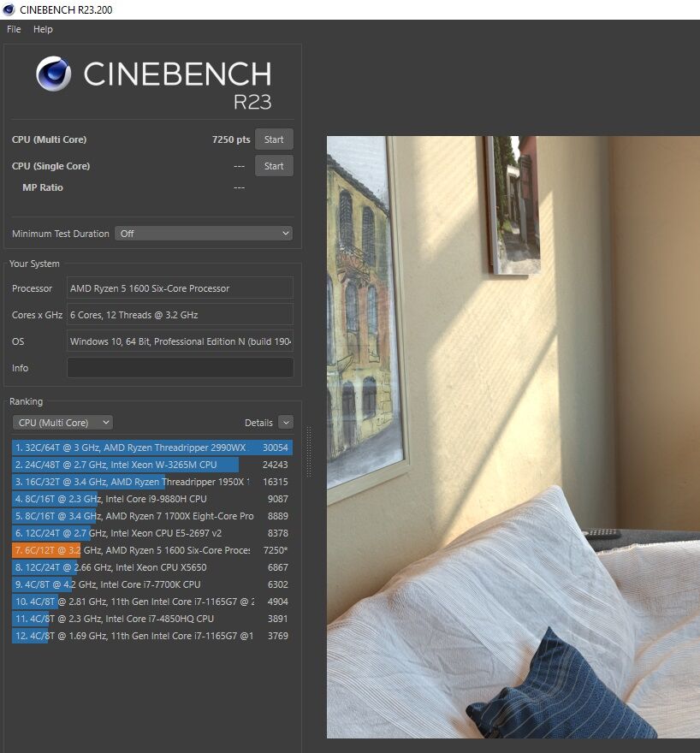Open the Minimum Test Duration dropdown
The width and height of the screenshot is (700, 753).
[x=204, y=234]
